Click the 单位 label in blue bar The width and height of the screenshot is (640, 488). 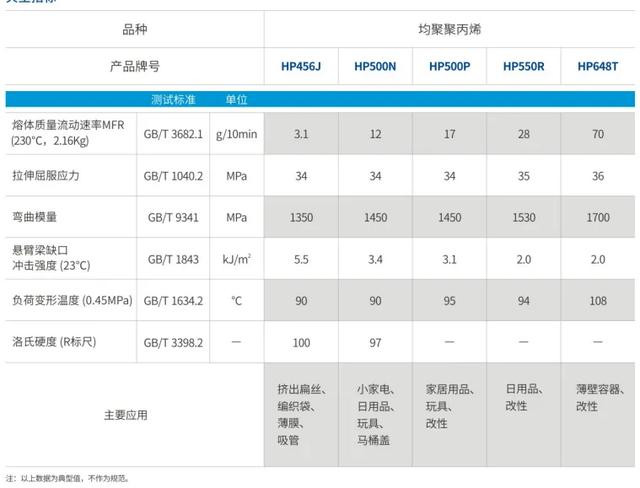tap(236, 100)
